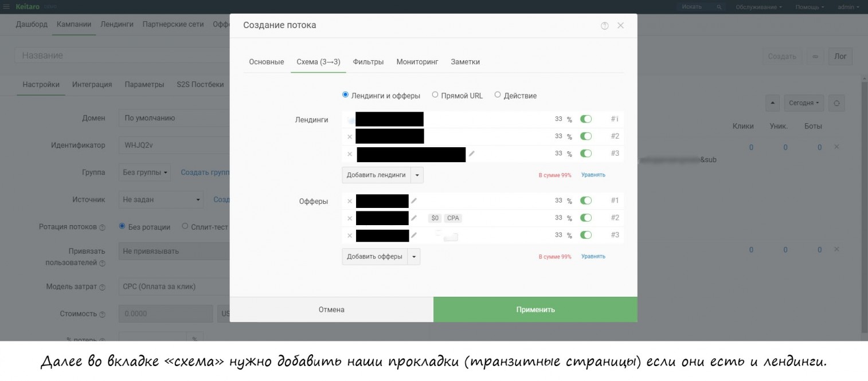Toggle landing #1 switch off
This screenshot has height=381, width=868.
pos(586,119)
